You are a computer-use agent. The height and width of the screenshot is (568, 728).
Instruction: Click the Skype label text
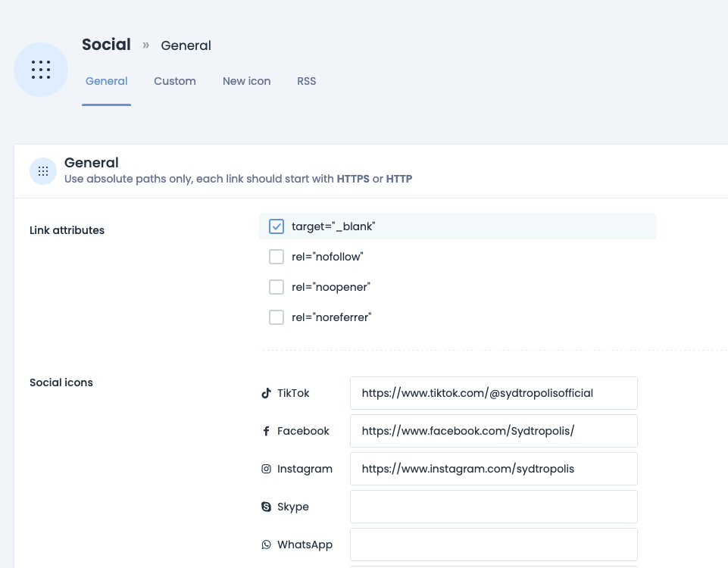click(293, 507)
